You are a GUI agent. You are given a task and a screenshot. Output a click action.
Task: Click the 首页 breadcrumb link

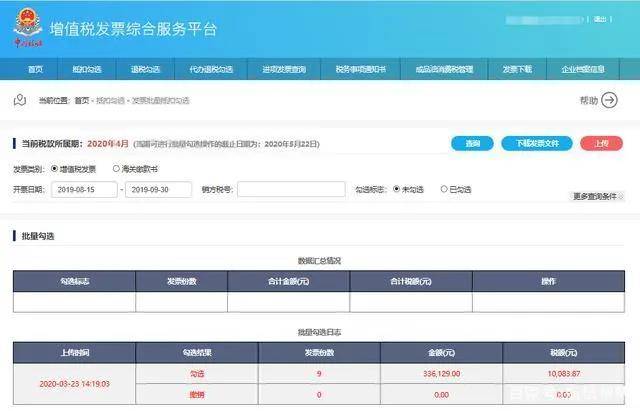(x=82, y=100)
